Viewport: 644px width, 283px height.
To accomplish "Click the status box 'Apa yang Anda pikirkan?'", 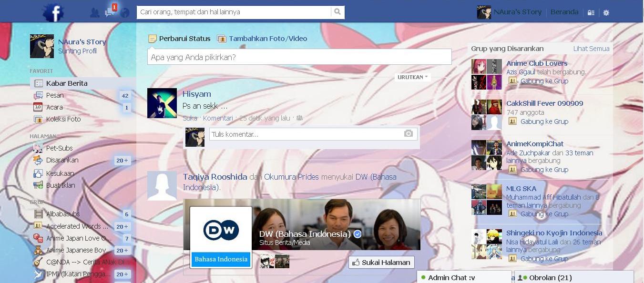I will 299,57.
